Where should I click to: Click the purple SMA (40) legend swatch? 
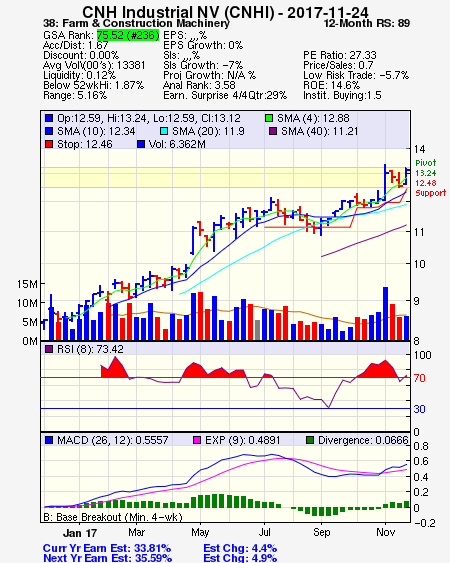pos(273,131)
